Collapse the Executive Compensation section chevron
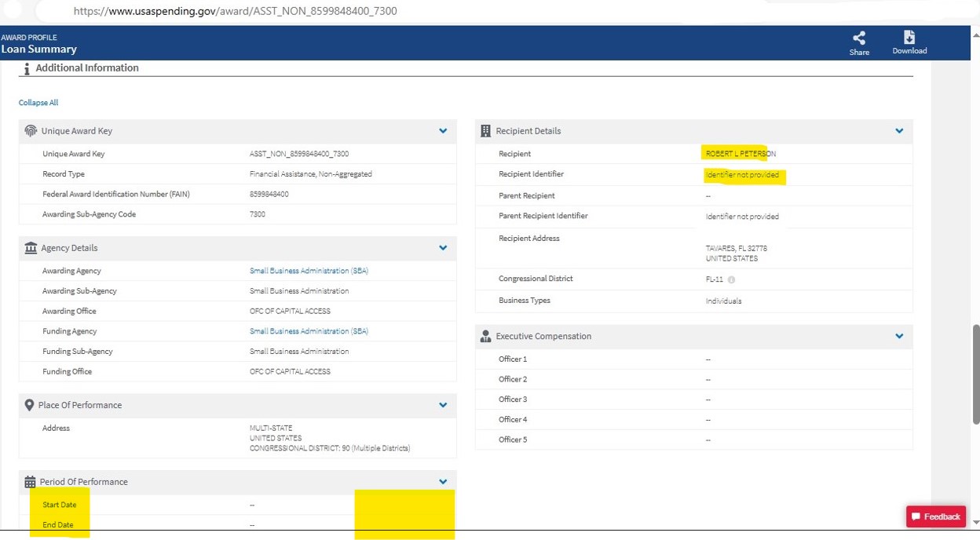The height and width of the screenshot is (540, 980). coord(899,336)
